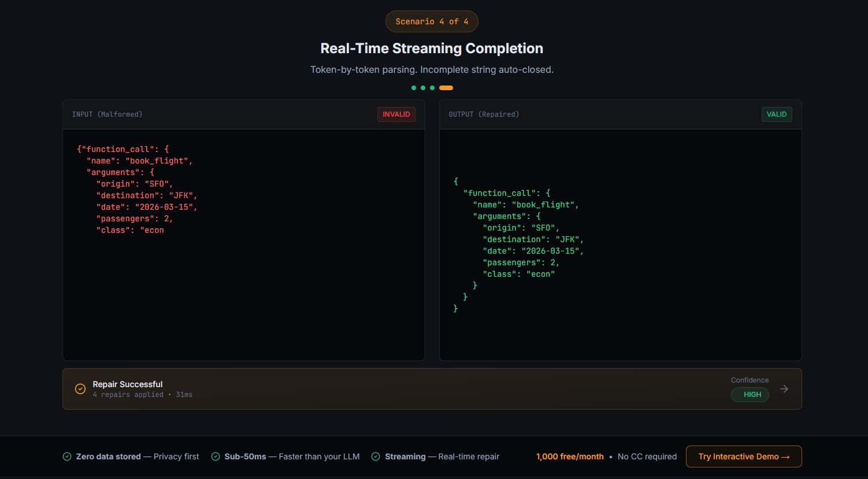868x479 pixels.
Task: Click the '4 repairs applied • 31ms' text
Action: [143, 395]
